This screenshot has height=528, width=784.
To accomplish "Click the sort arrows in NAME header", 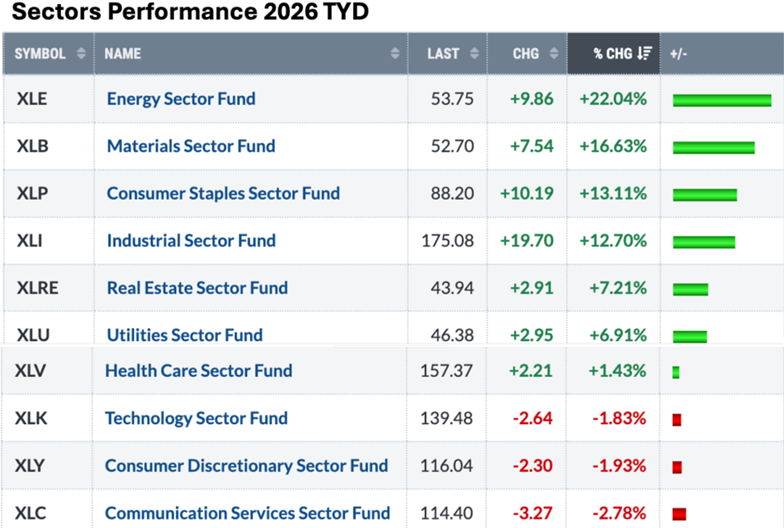I will 397,54.
